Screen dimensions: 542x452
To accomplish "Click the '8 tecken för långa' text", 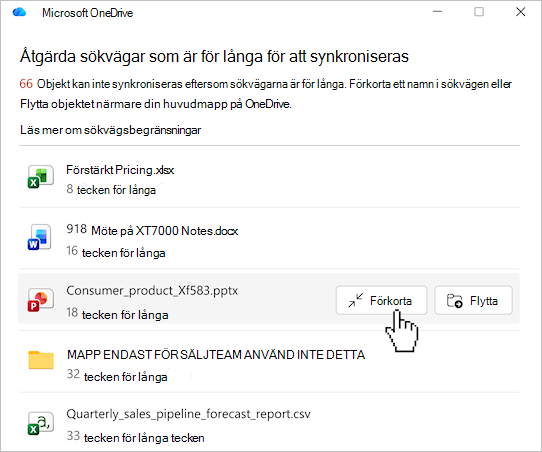I will [x=111, y=190].
